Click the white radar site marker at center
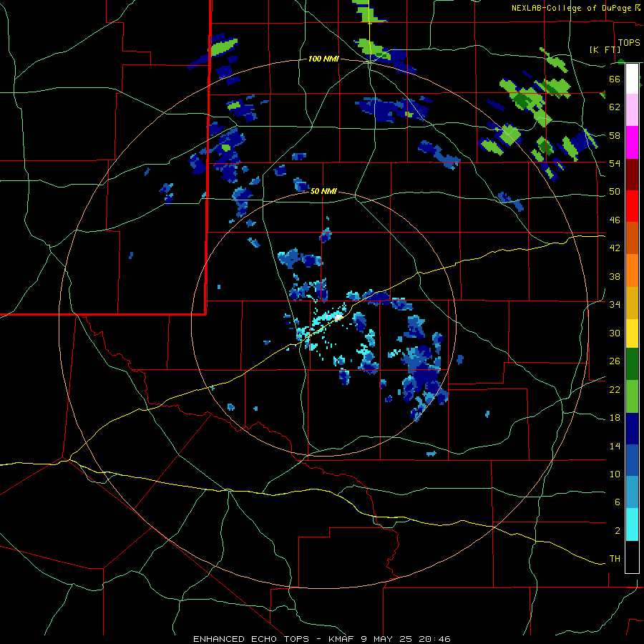Image resolution: width=644 pixels, height=644 pixels. [338, 318]
